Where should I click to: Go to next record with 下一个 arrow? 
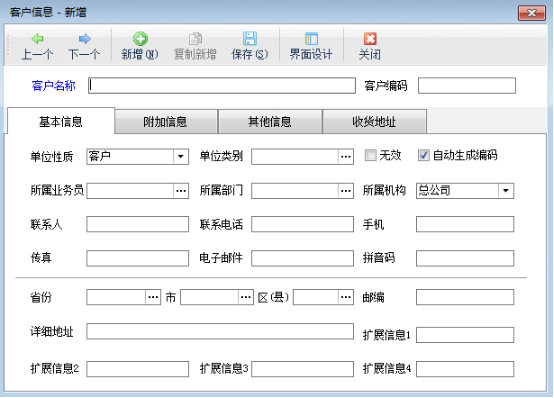point(84,39)
